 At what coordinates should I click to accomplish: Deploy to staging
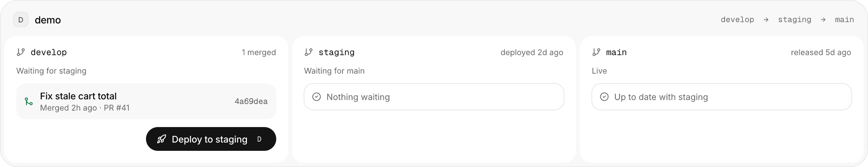[x=211, y=139]
